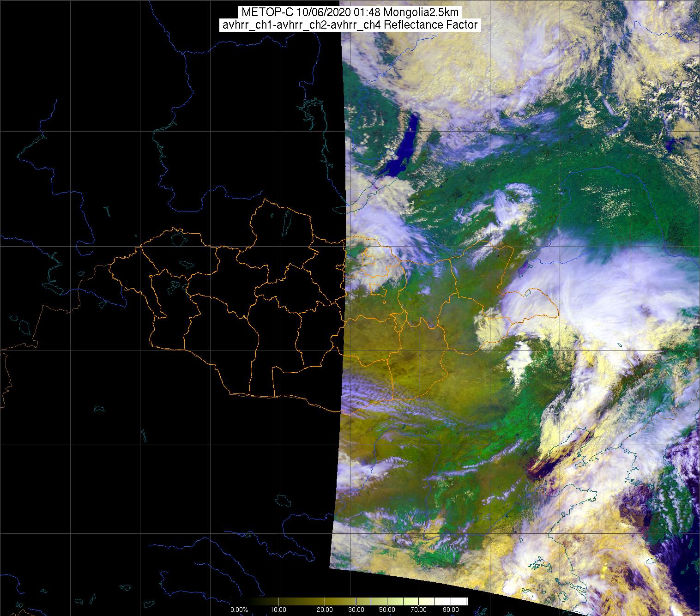Click the 10.00 color scale label
This screenshot has height=616, width=700.
pyautogui.click(x=279, y=610)
